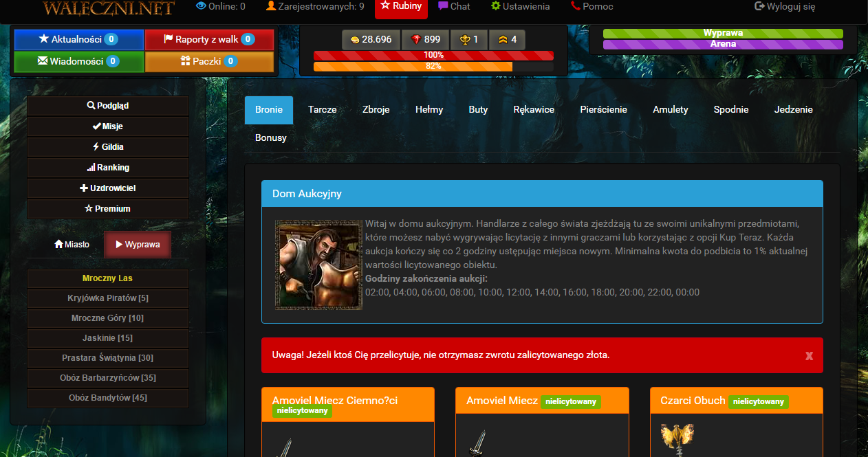Click the ruby counter 899
This screenshot has width=868, height=457.
pos(425,40)
